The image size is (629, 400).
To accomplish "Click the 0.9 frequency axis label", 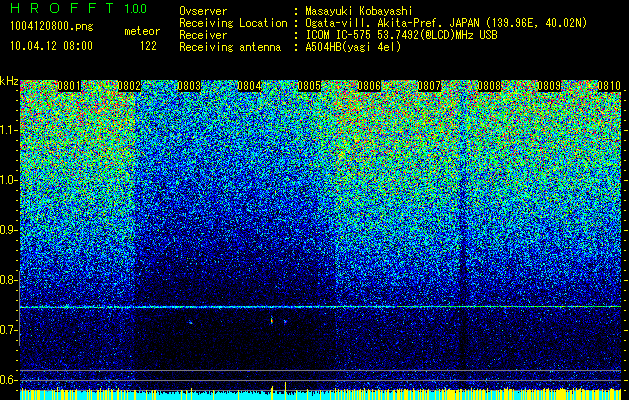I will point(9,230).
